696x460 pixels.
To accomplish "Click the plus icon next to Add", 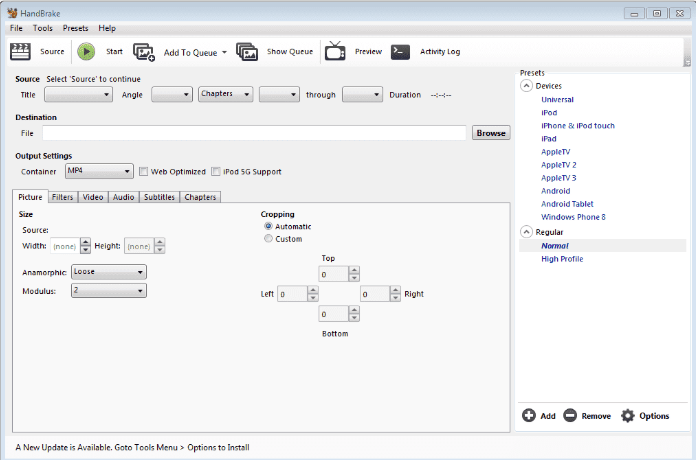I will (529, 416).
